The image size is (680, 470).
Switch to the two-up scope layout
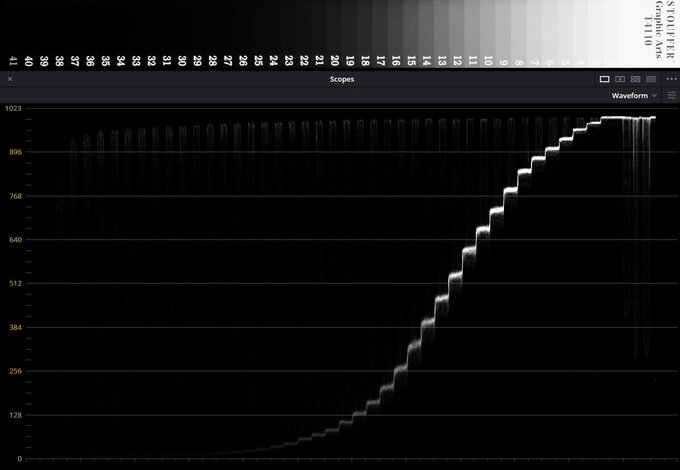(x=620, y=79)
